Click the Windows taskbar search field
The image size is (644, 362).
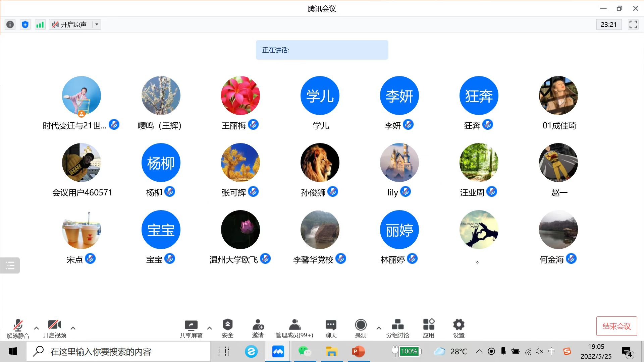118,352
